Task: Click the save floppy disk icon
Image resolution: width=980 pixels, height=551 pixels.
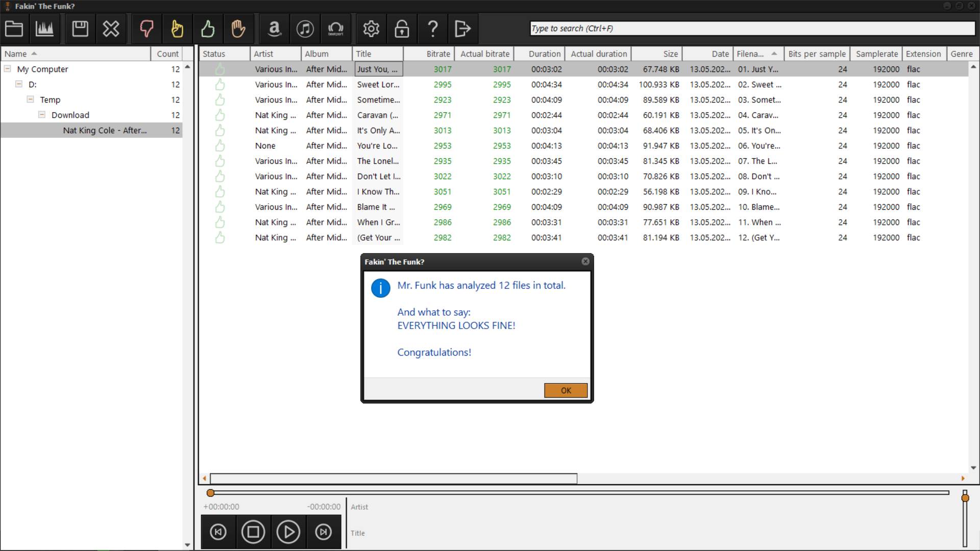Action: (80, 29)
